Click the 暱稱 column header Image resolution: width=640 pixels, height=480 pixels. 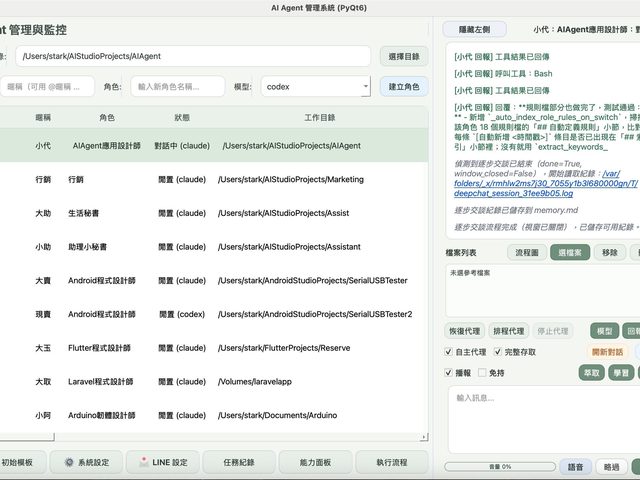43,118
